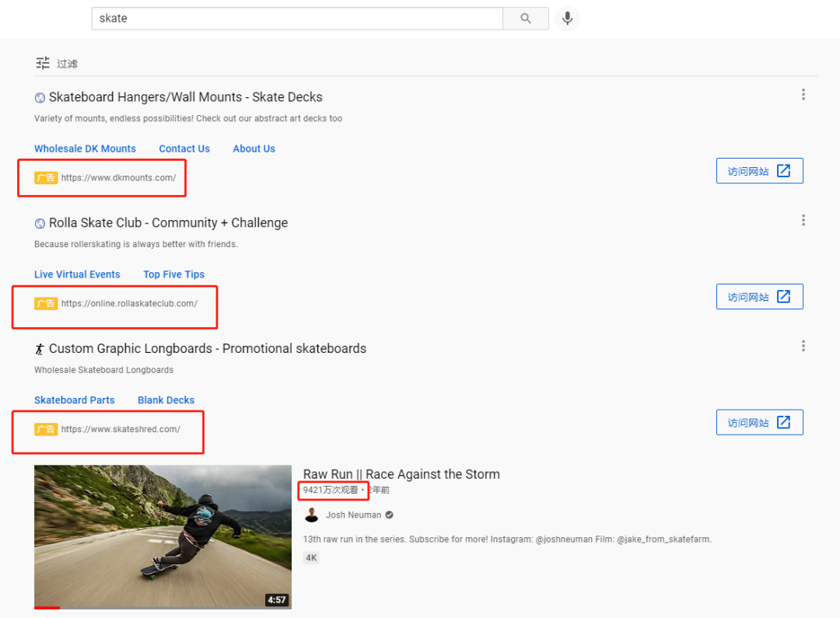Open Josh Neuman channel name

[354, 515]
